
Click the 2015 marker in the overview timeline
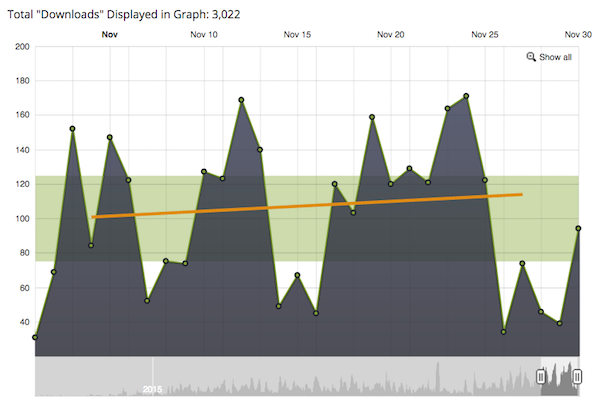(x=152, y=387)
